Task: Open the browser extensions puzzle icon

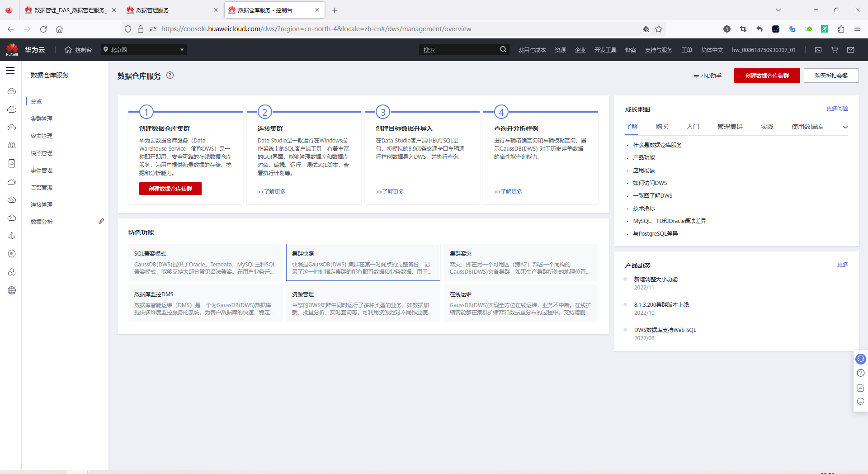Action: (841, 29)
